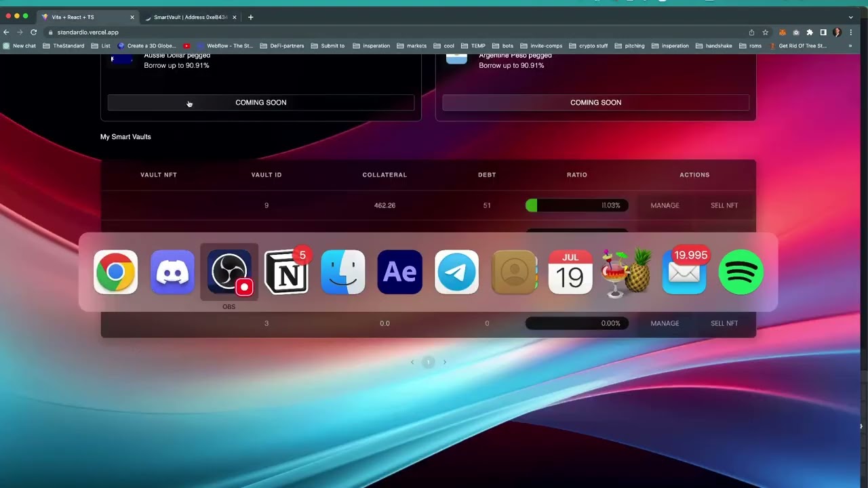Open the handshake bookmarks folder
This screenshot has width=868, height=488.
pos(713,46)
